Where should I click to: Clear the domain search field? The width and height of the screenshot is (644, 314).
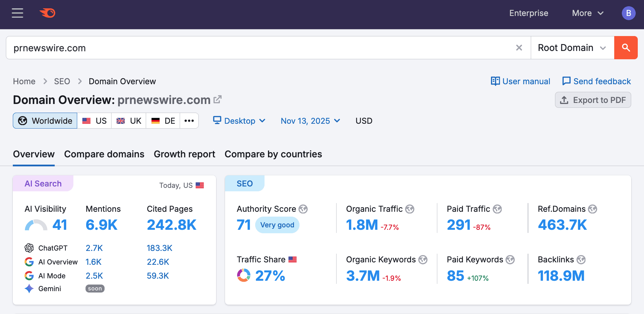(519, 48)
